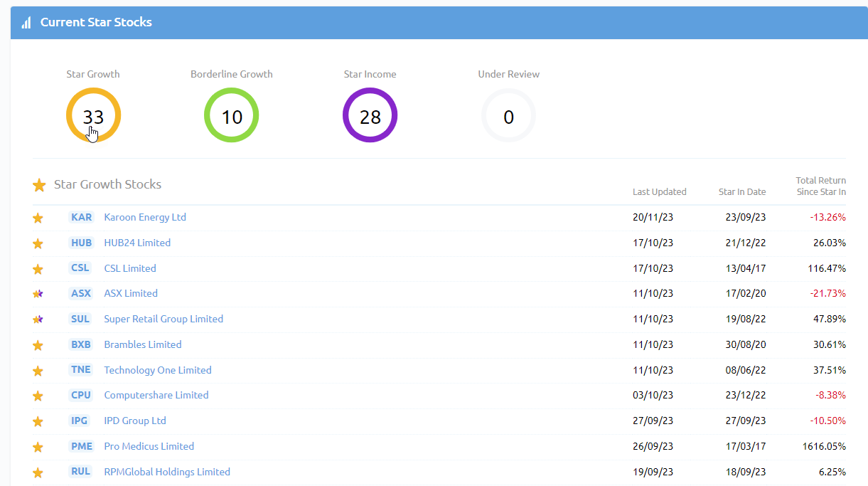Screen dimensions: 868x486
Task: Click the star icon beside Pro Medicus
Action: [x=38, y=447]
